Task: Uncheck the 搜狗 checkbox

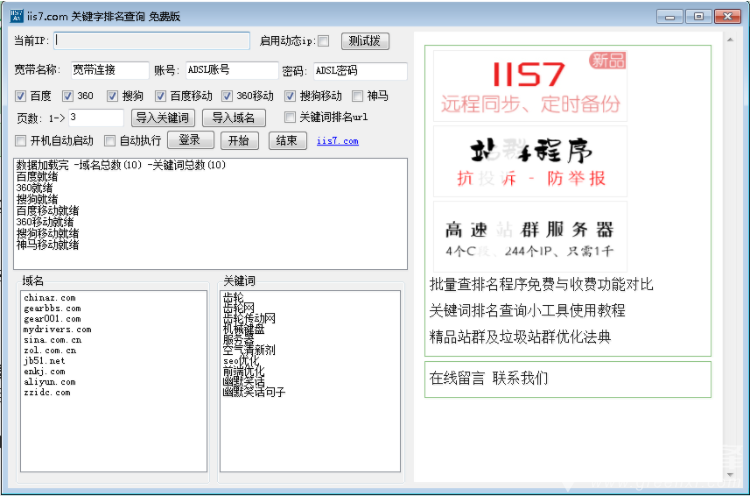Action: [x=112, y=96]
